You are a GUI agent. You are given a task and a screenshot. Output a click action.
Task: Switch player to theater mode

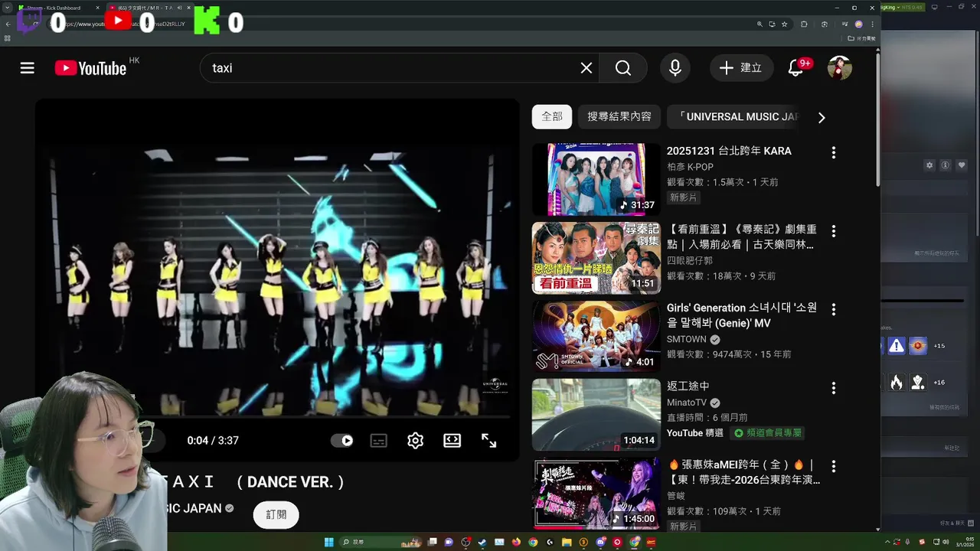452,441
